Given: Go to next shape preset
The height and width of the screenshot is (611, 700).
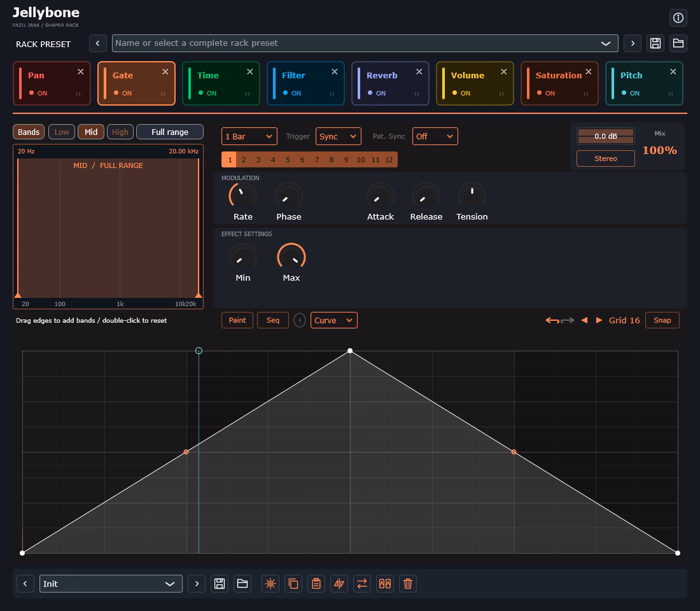Looking at the screenshot, I should point(197,584).
